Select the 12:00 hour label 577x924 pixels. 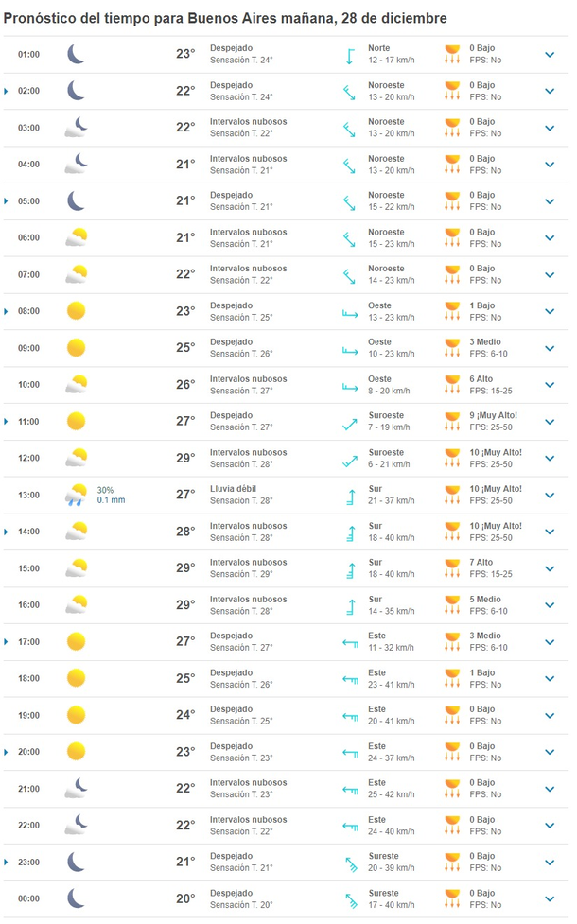point(28,459)
